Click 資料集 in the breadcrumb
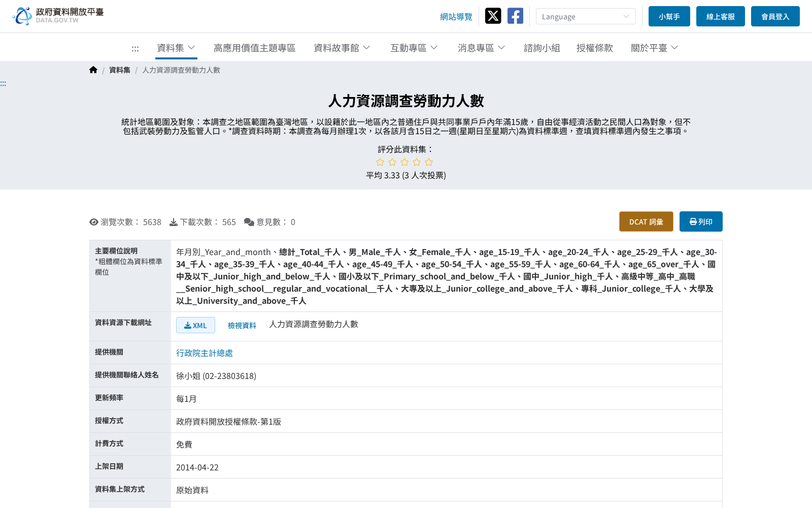The width and height of the screenshot is (812, 508). pyautogui.click(x=120, y=70)
